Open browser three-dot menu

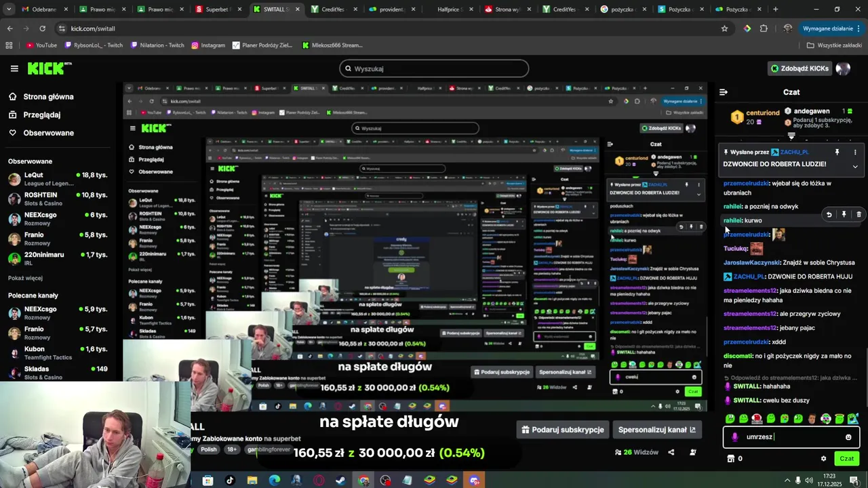tap(860, 28)
